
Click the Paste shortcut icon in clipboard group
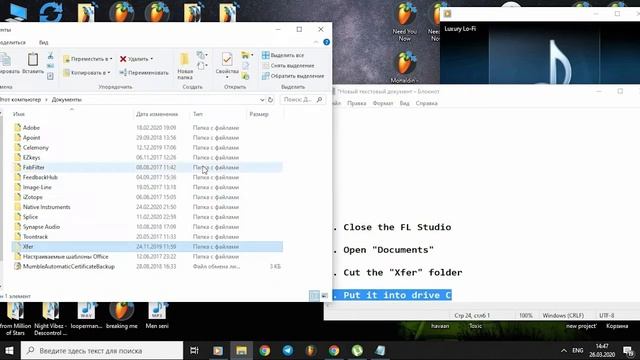point(51,76)
